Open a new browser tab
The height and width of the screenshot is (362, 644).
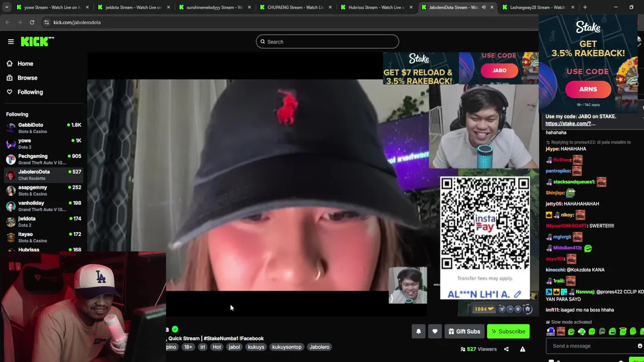[585, 8]
